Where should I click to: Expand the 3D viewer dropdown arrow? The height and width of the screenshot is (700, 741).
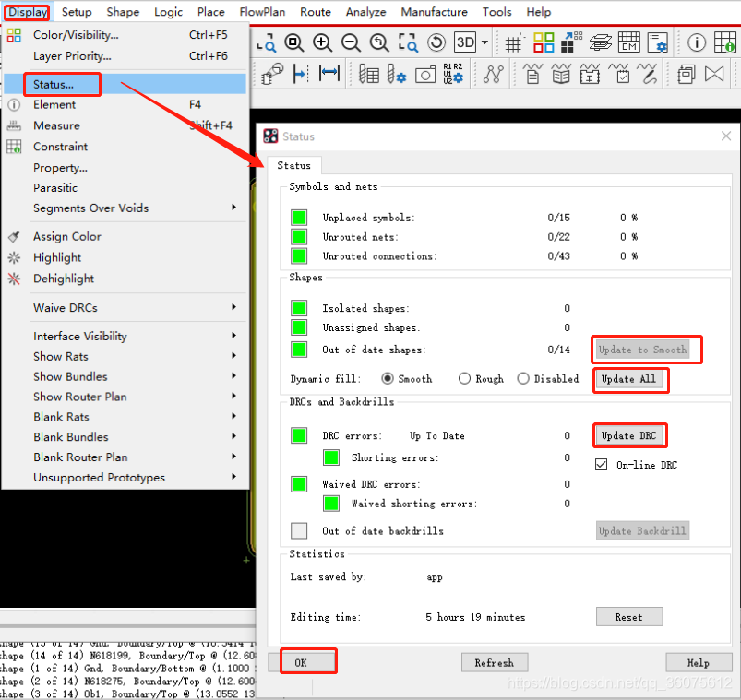pos(484,42)
